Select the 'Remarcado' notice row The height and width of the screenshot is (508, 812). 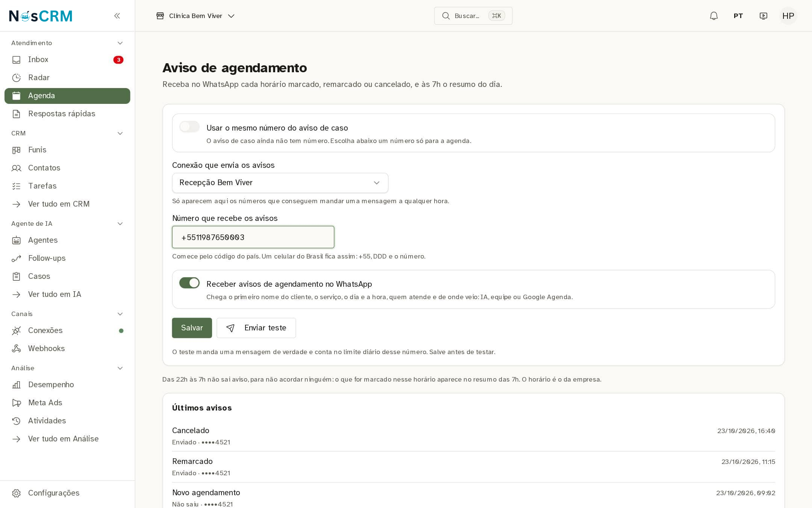474,467
